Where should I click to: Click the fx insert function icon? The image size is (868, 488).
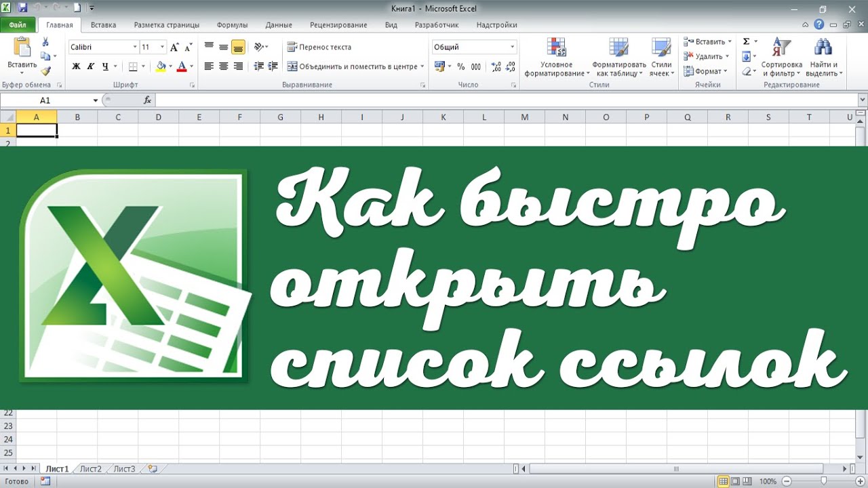point(147,100)
